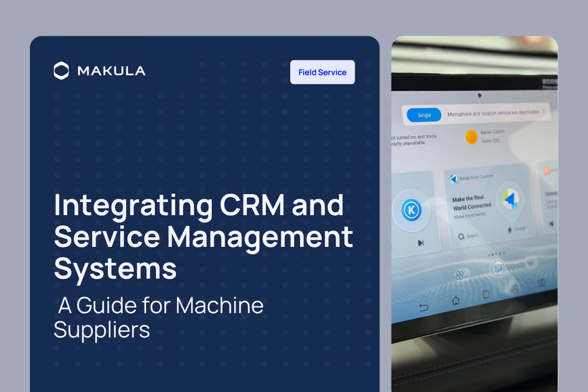Tap the square recent apps icon

pos(486,294)
